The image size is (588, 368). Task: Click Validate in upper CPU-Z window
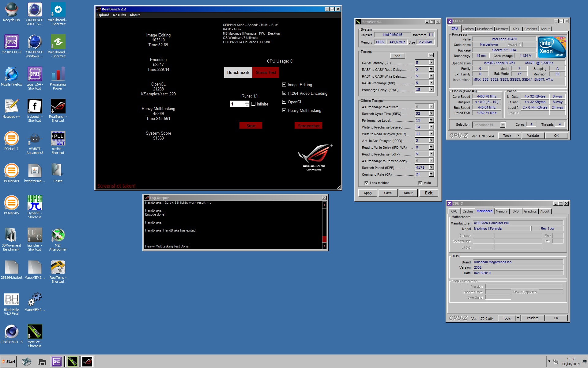tap(533, 136)
